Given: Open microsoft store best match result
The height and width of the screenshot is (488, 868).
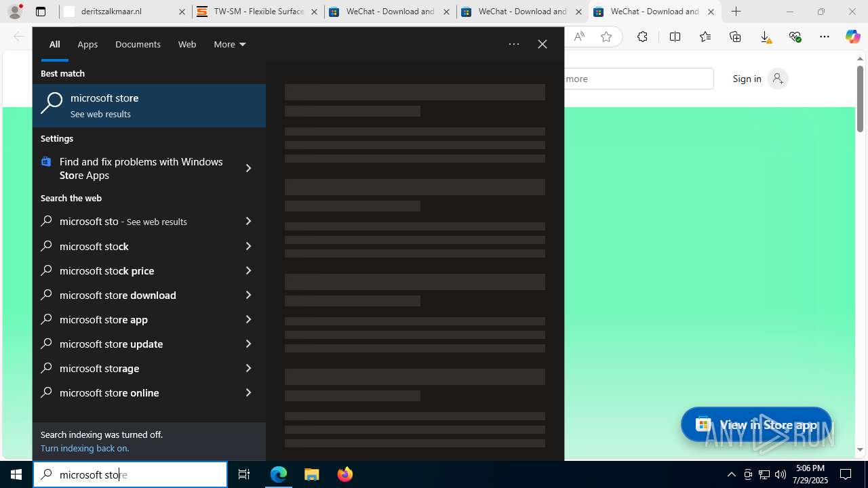Looking at the screenshot, I should [149, 106].
